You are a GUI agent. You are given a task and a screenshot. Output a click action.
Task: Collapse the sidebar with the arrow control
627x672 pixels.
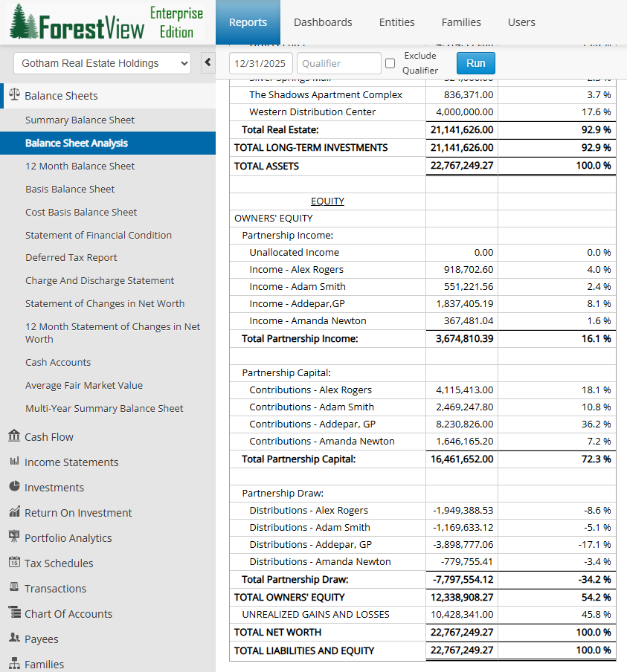click(x=208, y=62)
